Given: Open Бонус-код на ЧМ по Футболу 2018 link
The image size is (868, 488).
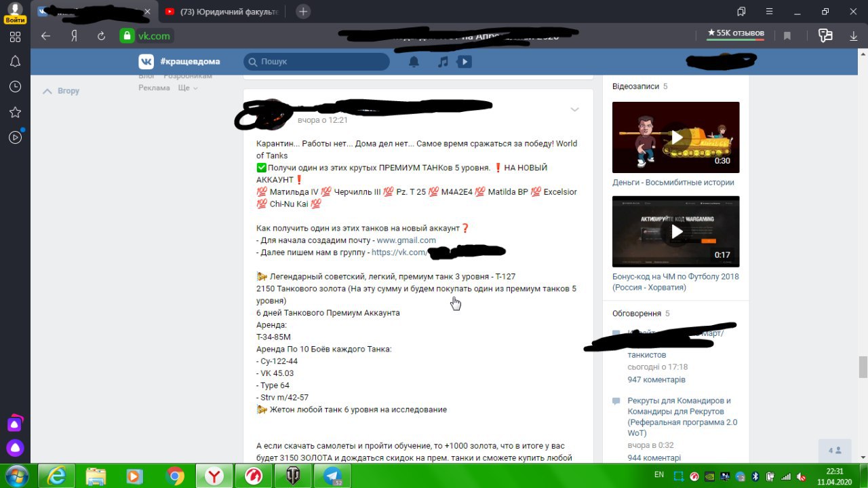Looking at the screenshot, I should click(675, 282).
